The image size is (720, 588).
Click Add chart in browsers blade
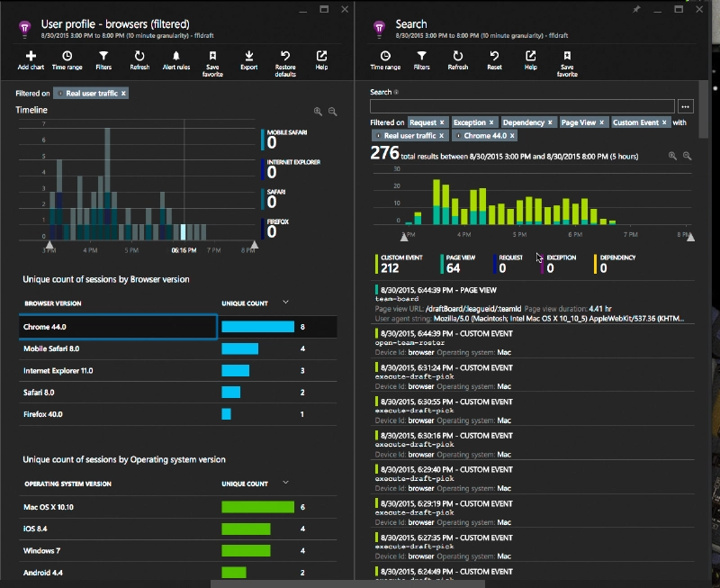point(31,60)
